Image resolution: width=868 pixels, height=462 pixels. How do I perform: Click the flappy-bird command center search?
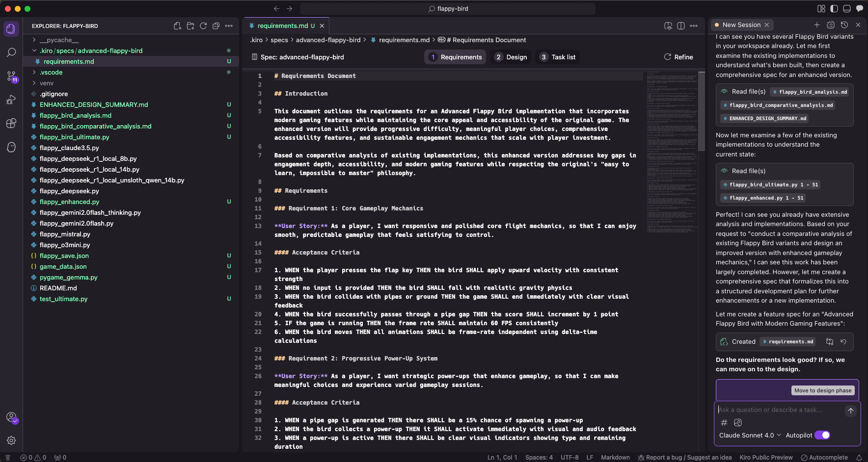[448, 8]
